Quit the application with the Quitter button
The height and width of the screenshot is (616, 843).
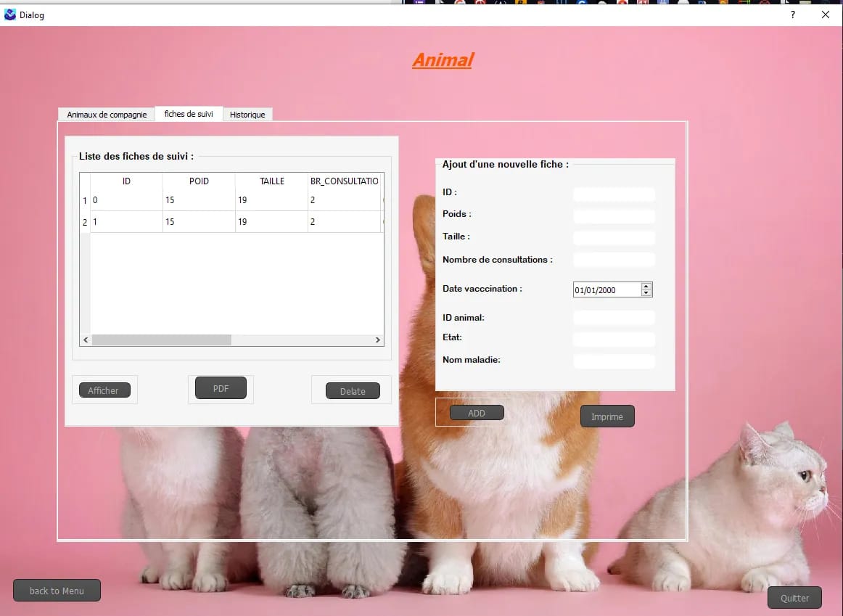coord(794,597)
